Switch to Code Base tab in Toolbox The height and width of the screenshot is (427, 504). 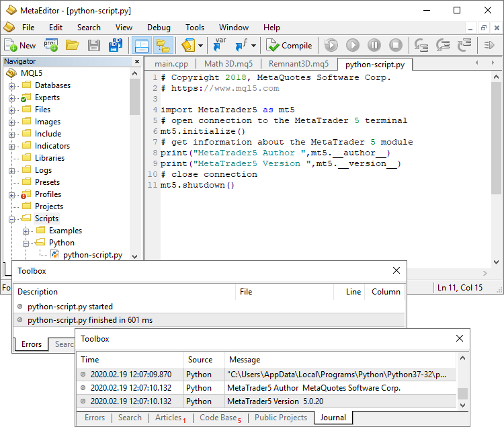218,418
